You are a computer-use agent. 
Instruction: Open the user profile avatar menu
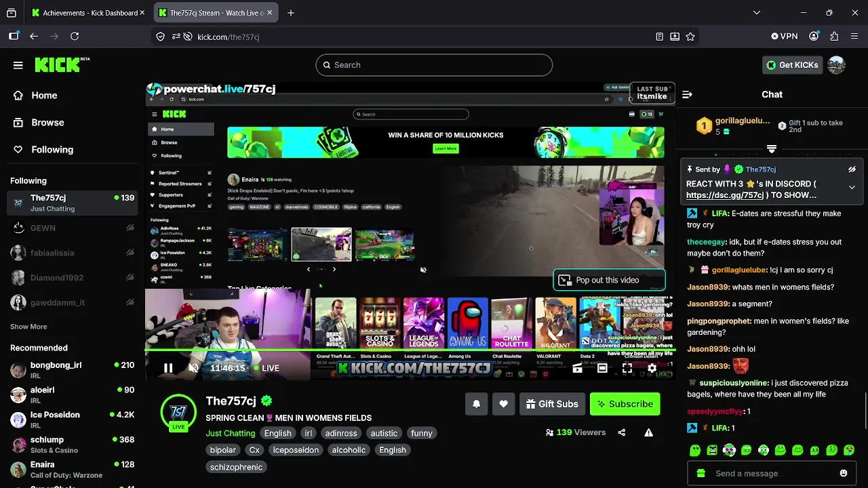(x=836, y=65)
